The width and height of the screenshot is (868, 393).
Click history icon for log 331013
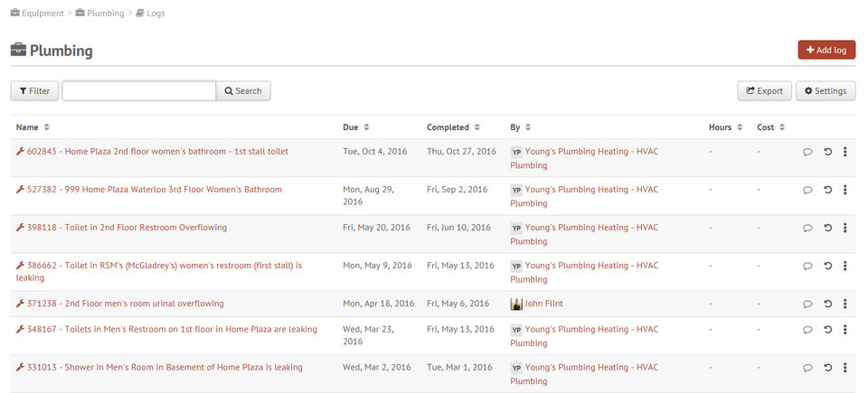point(827,368)
